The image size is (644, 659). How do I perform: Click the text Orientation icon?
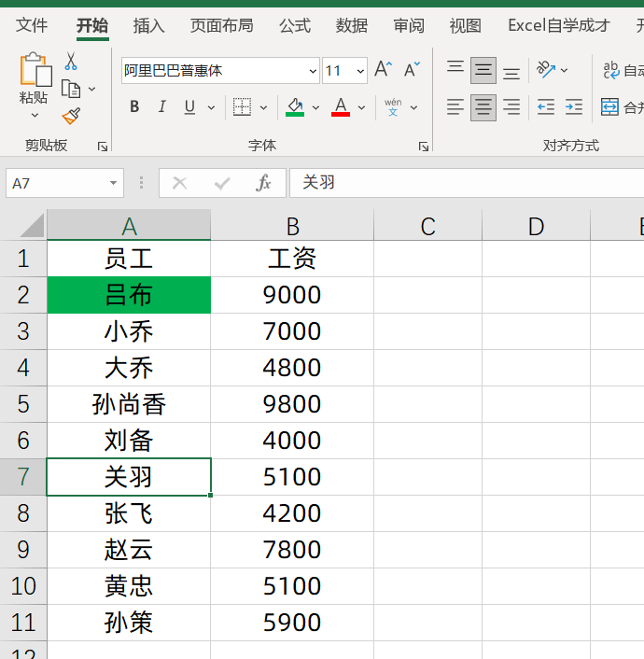[x=546, y=70]
